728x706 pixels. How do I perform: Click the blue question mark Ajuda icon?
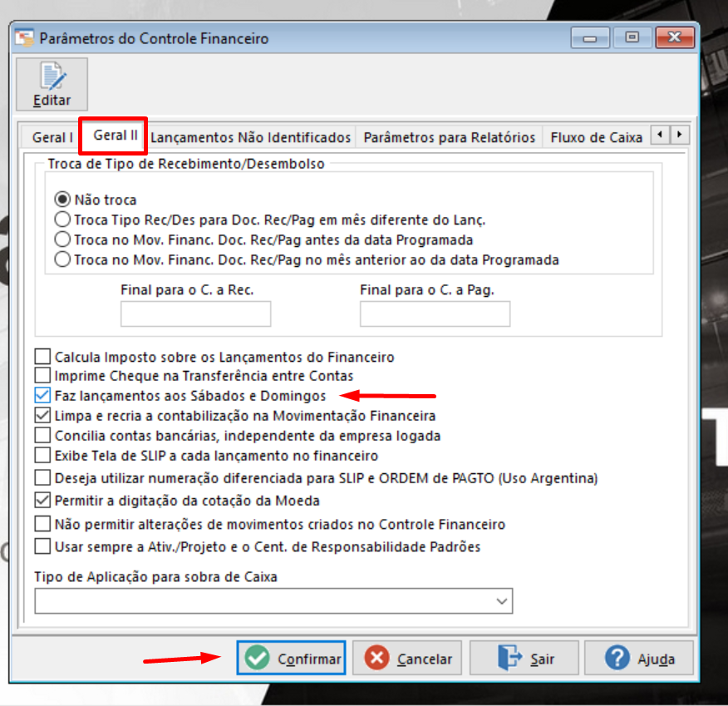(617, 658)
